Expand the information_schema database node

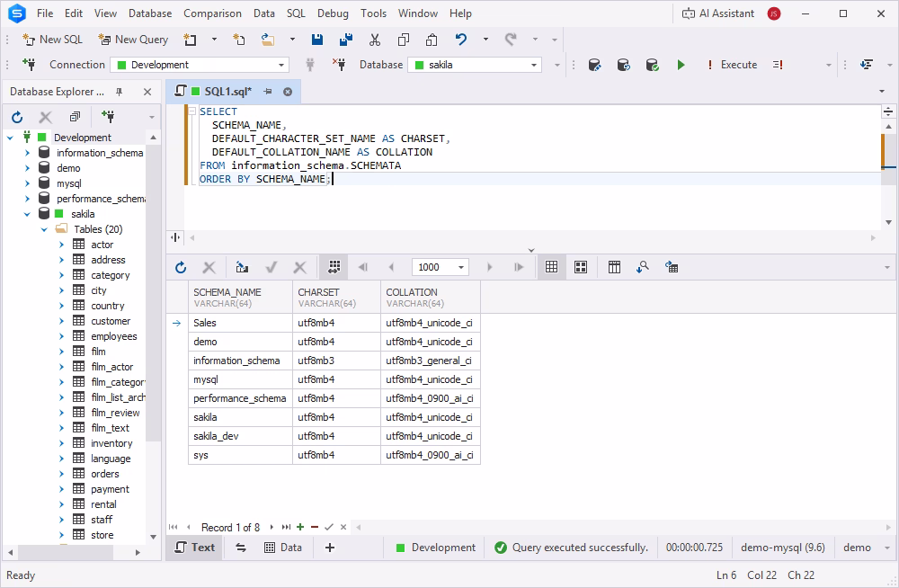click(x=27, y=153)
